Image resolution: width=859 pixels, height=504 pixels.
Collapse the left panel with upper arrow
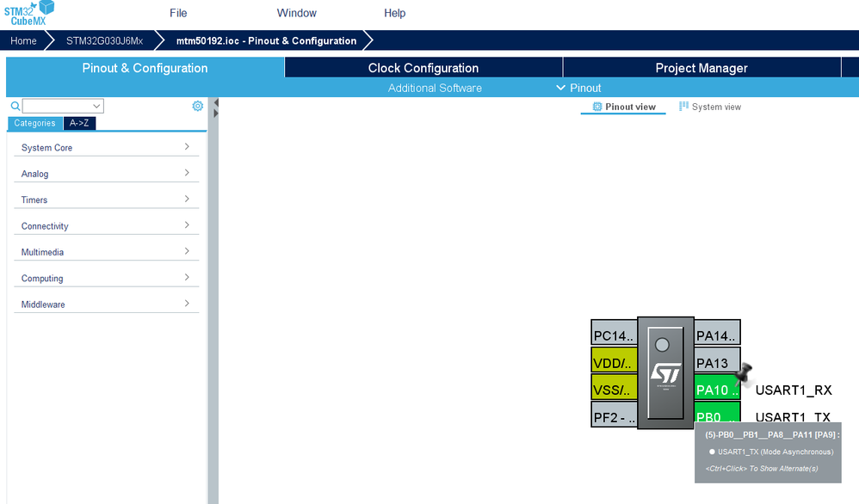(216, 103)
